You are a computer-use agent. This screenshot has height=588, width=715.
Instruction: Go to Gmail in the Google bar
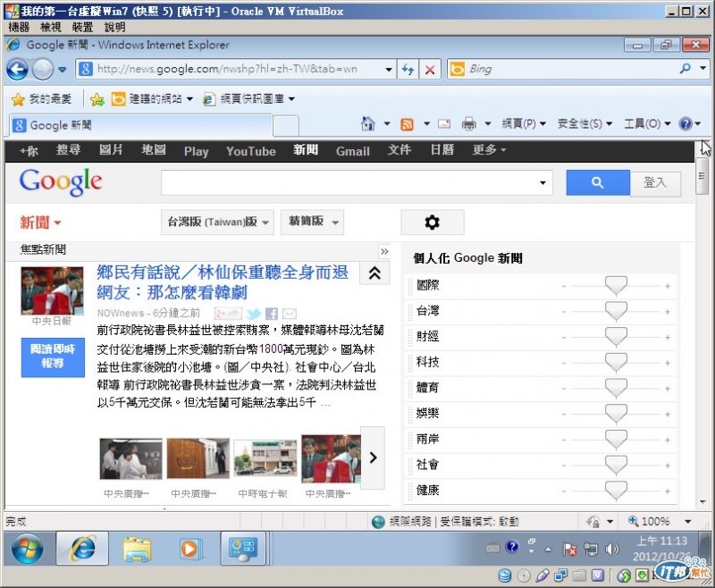tap(352, 151)
